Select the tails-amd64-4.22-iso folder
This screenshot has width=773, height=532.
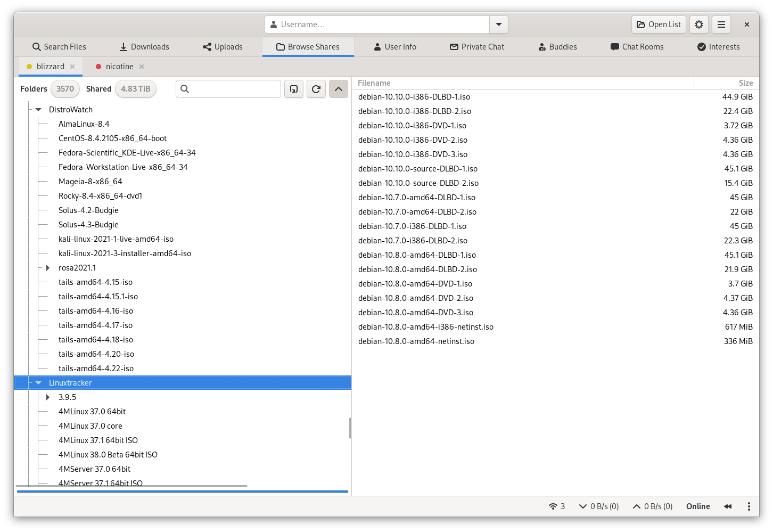coord(96,369)
